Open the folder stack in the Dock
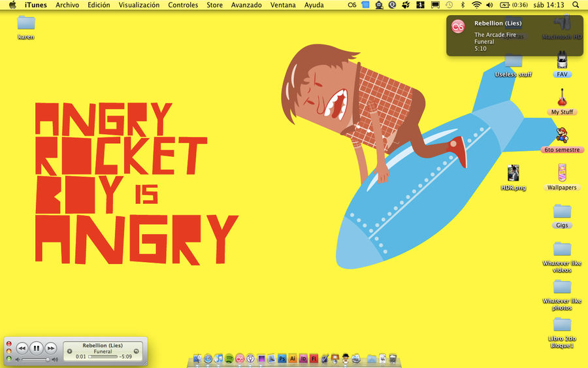This screenshot has width=588, height=368. pyautogui.click(x=372, y=359)
